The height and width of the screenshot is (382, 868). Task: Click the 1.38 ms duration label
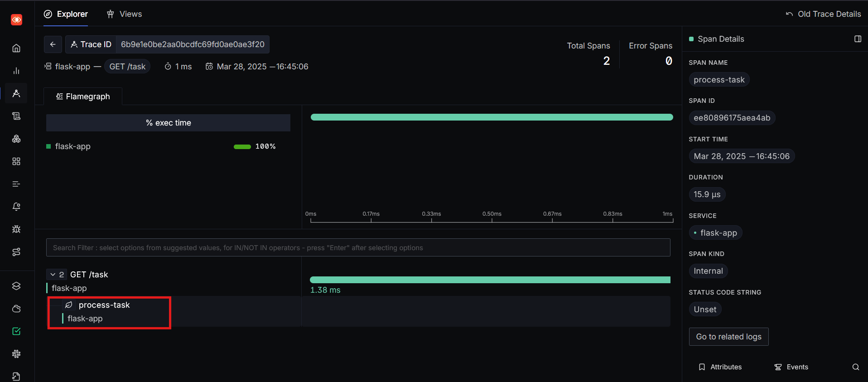[325, 290]
